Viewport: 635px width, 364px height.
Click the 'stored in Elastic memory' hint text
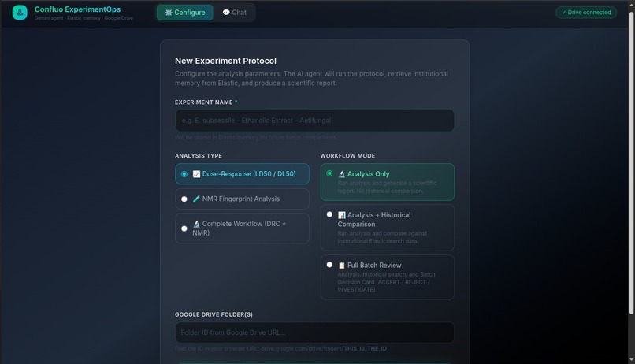coord(256,138)
